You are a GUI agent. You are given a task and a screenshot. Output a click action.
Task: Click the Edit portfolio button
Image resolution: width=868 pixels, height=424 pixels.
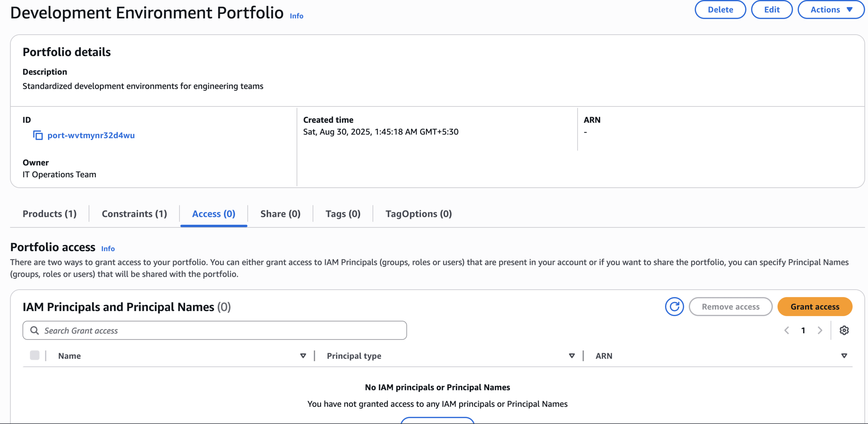(x=771, y=10)
